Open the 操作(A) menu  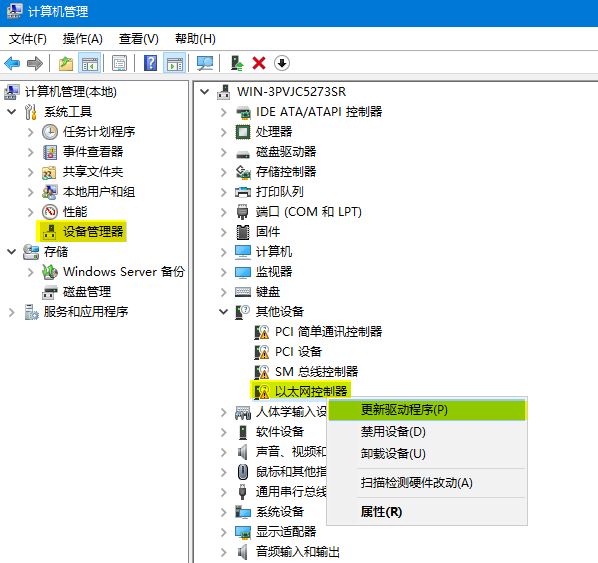tap(83, 39)
